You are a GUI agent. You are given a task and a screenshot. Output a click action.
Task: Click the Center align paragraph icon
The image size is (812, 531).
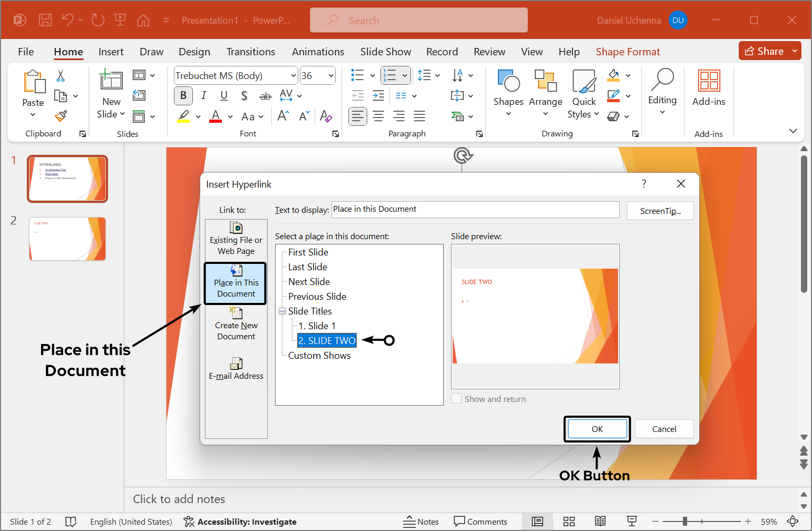[x=378, y=116]
